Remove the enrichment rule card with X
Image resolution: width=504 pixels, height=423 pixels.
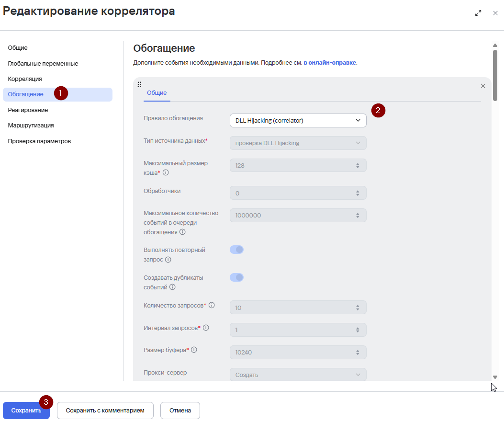pyautogui.click(x=483, y=86)
